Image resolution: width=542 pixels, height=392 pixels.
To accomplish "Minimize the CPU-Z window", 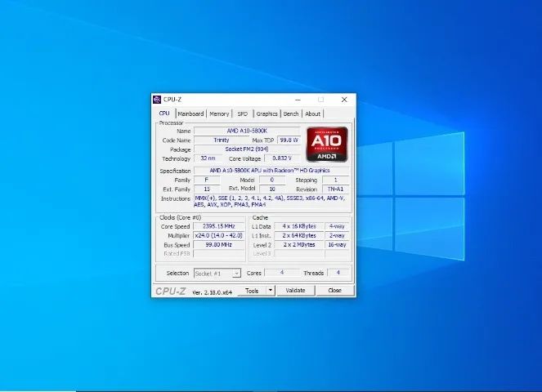I will tap(298, 100).
